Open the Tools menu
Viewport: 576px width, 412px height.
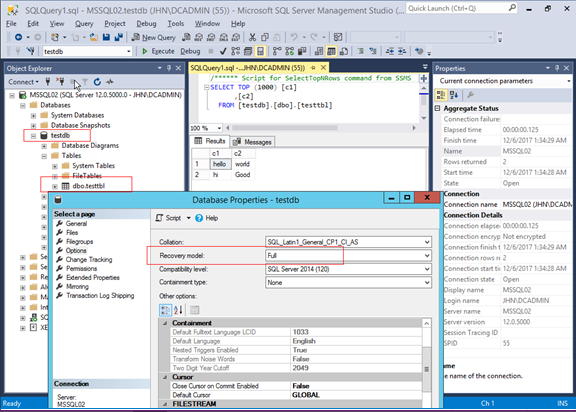176,24
